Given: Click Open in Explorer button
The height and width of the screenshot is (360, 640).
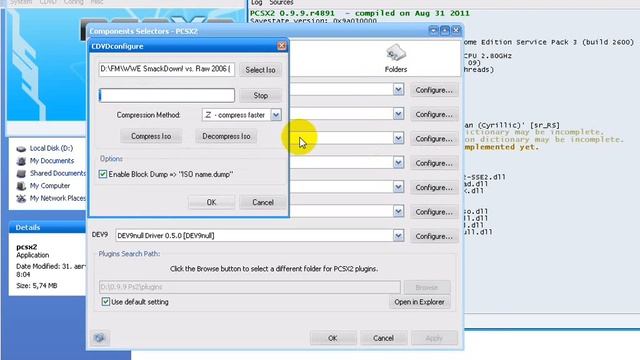Looking at the screenshot, I should coord(419,302).
